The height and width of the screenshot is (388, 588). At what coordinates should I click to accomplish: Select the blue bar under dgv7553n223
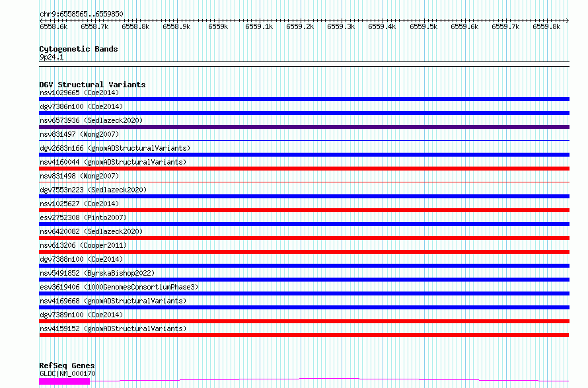[304, 196]
